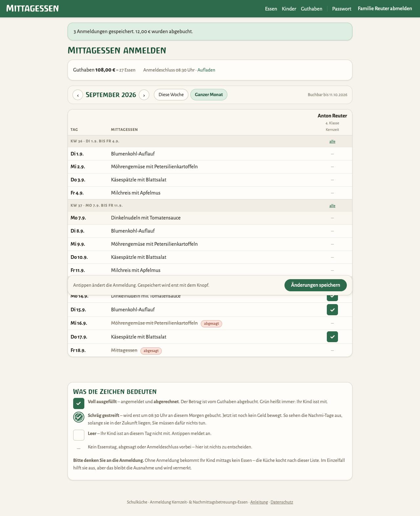
Task: Switch to Diese Woche view
Action: click(x=171, y=95)
